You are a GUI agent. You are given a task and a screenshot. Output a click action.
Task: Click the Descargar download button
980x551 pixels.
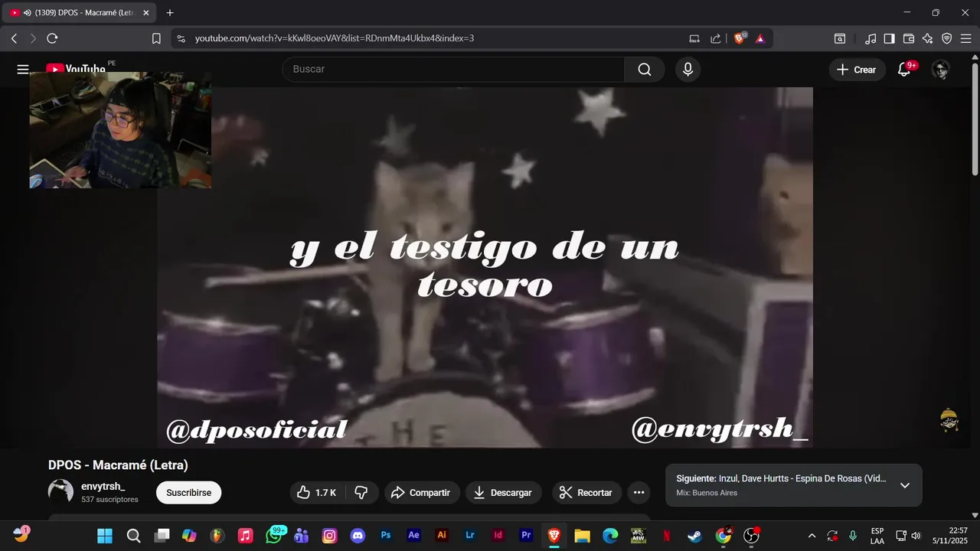tap(503, 493)
